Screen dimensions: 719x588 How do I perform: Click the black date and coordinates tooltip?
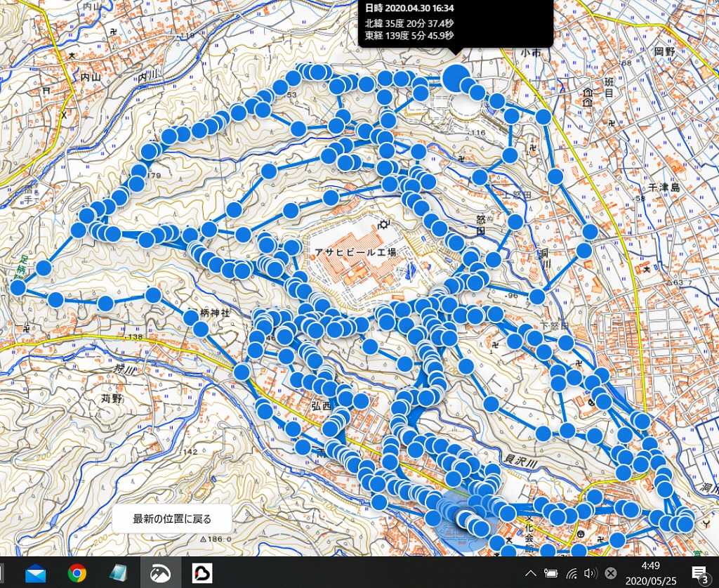(455, 23)
